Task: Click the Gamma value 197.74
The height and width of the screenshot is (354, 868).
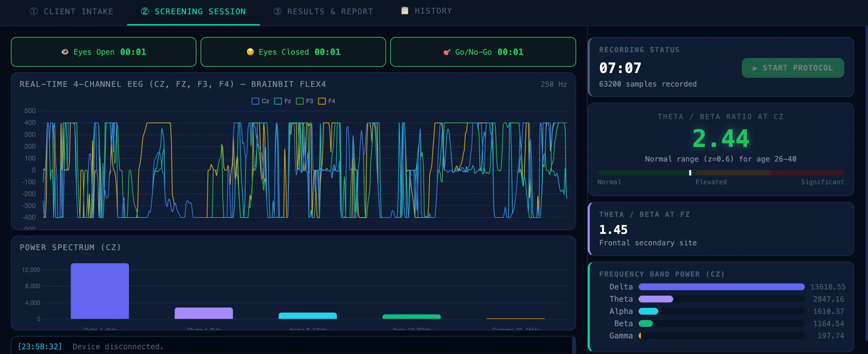Action: (x=831, y=336)
